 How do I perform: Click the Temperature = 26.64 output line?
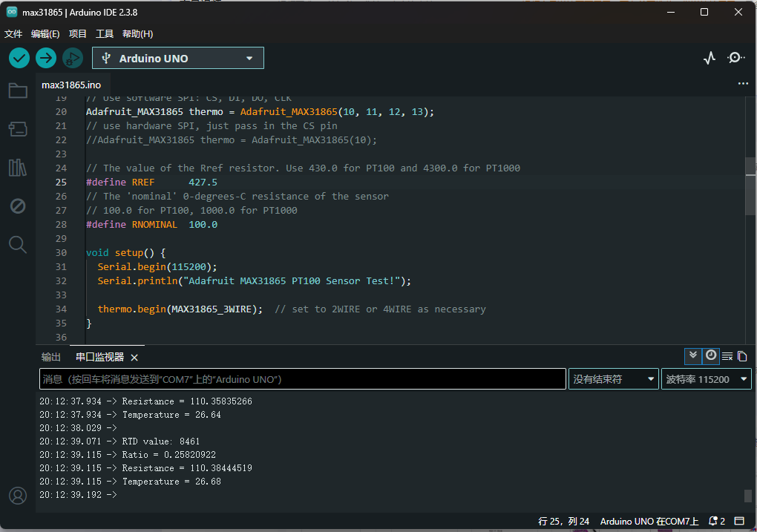pyautogui.click(x=131, y=415)
